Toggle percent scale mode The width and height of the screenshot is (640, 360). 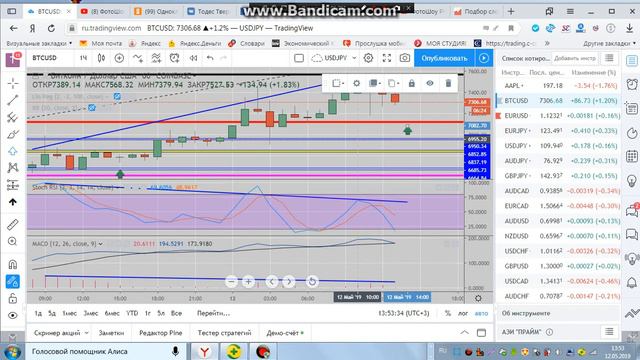point(448,313)
